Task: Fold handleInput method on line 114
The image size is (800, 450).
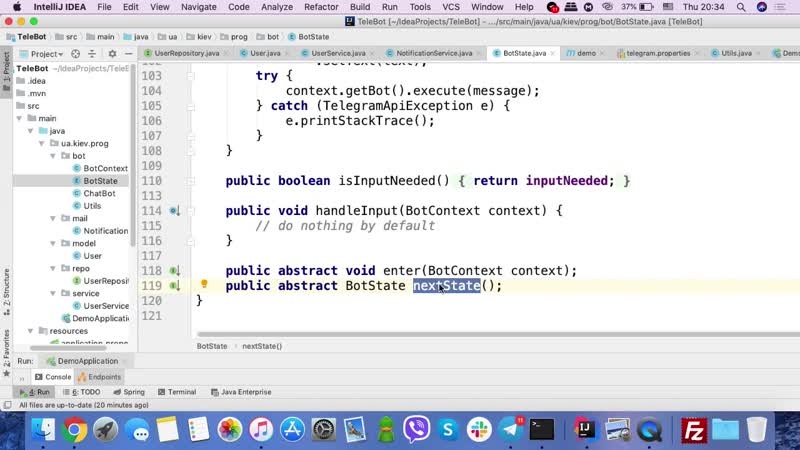Action: pos(191,211)
